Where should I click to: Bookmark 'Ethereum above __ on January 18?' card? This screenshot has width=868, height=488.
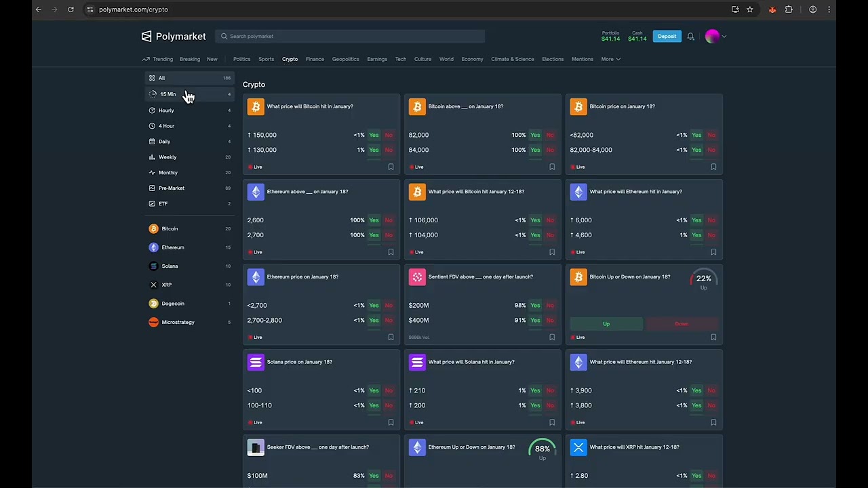tap(391, 252)
